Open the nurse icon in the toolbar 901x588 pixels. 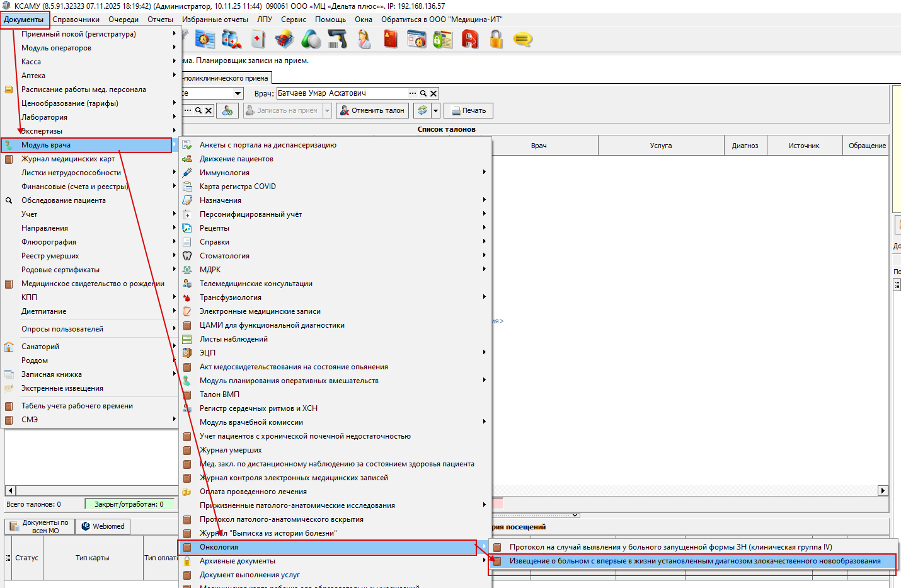pyautogui.click(x=364, y=40)
